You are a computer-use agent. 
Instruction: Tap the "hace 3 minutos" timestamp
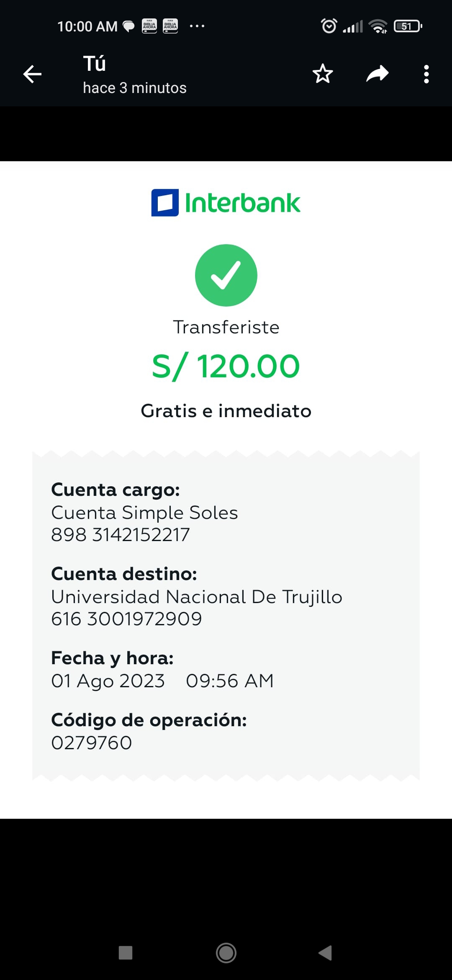[x=134, y=88]
